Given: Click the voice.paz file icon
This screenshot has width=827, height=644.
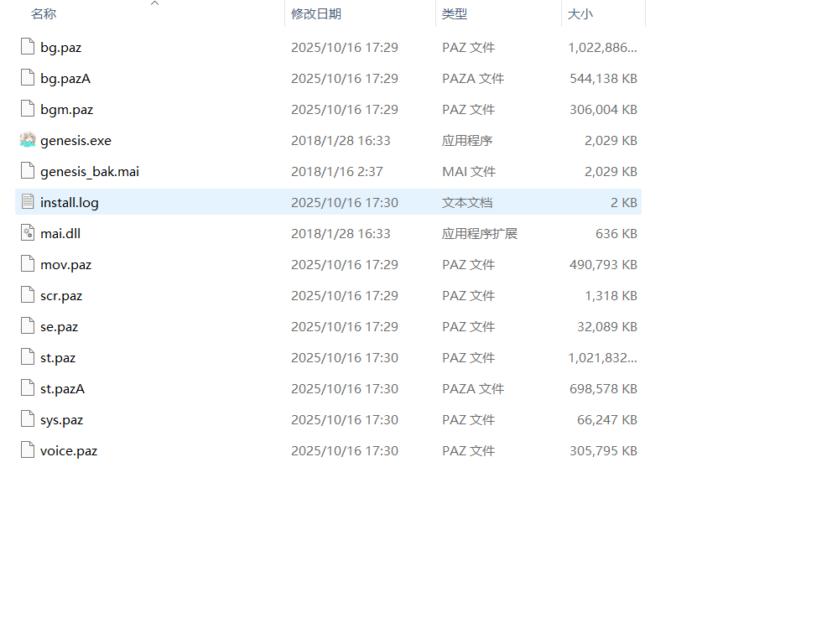Looking at the screenshot, I should pos(28,451).
